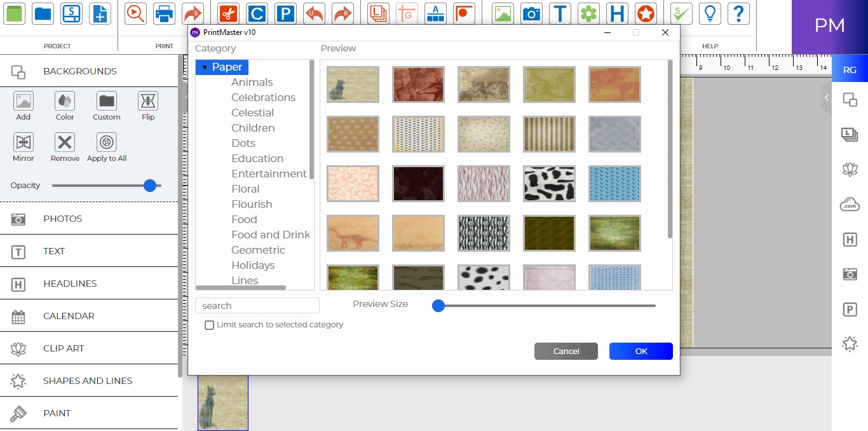
Task: Click the RG tab button on right
Action: [x=850, y=70]
